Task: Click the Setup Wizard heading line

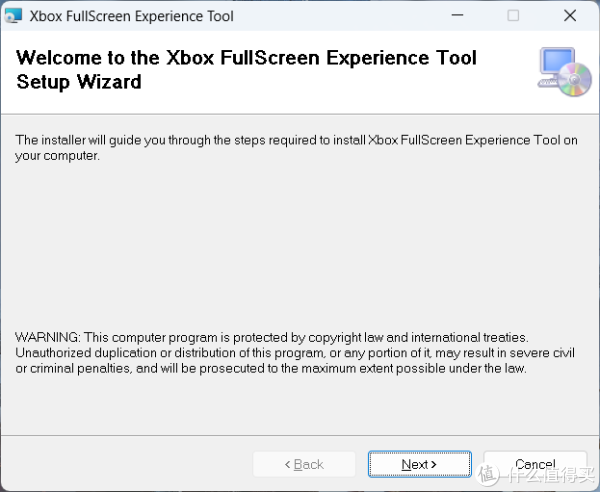Action: pos(79,82)
